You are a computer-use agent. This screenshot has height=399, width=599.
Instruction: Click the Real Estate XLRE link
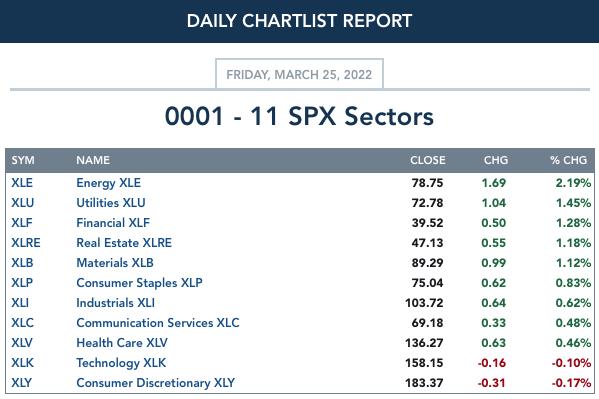pos(124,243)
